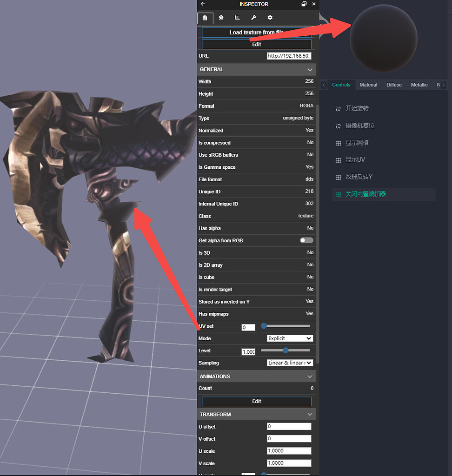Select the Tools wrench icon
This screenshot has height=476, width=452.
tap(254, 18)
